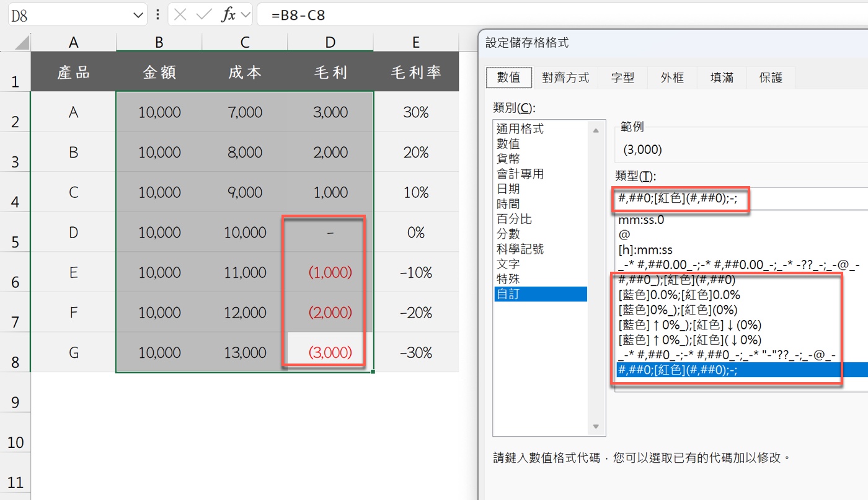Select cell E2 showing 30%
Screen dimensions: 868x500
coord(415,112)
